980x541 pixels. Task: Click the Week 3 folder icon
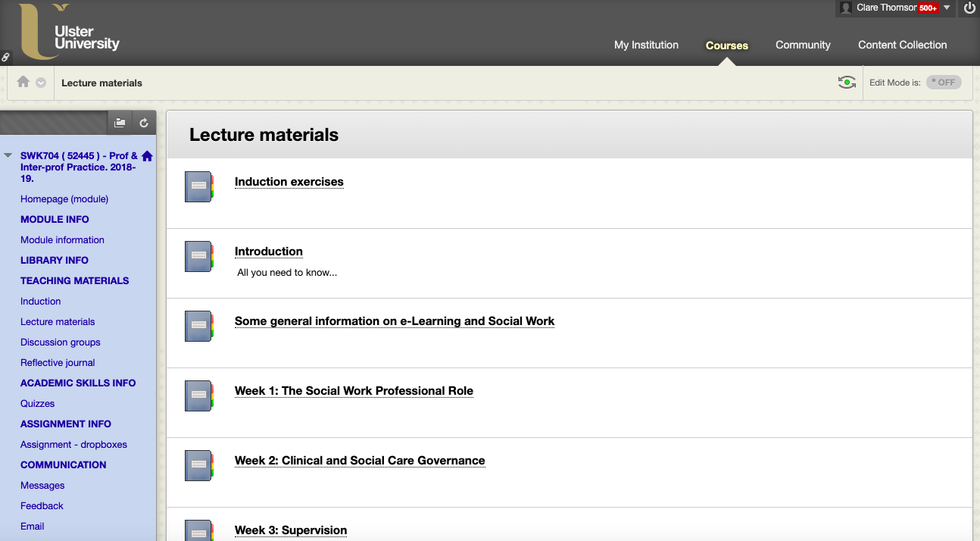coord(199,530)
